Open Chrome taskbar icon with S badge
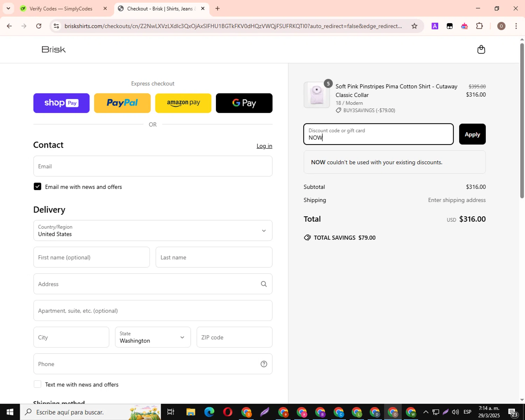The width and height of the screenshot is (525, 420). (x=246, y=412)
